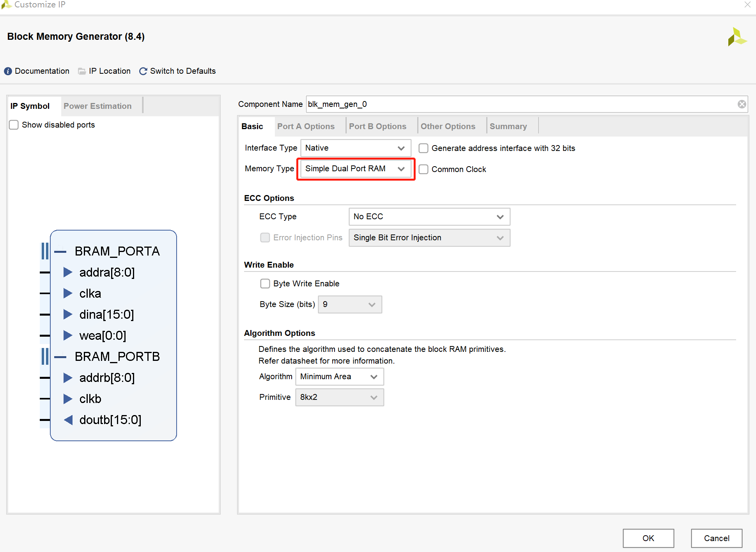
Task: Click the doutb[15:0] output port arrow
Action: 68,420
